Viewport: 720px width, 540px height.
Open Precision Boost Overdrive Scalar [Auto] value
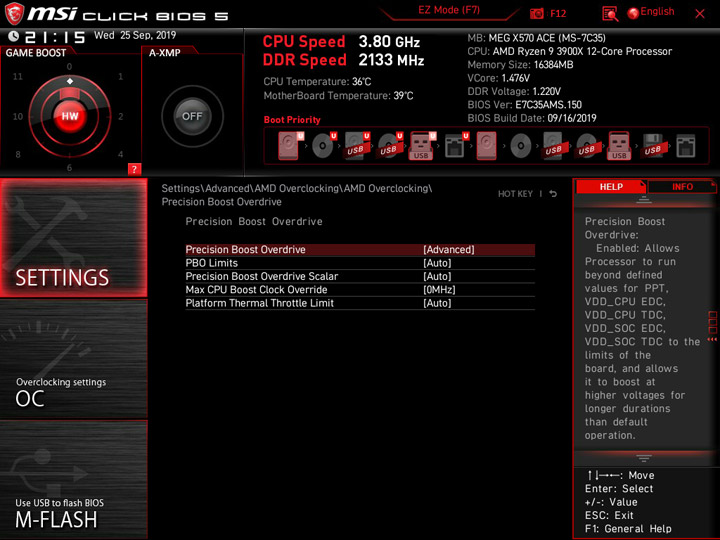tap(437, 276)
